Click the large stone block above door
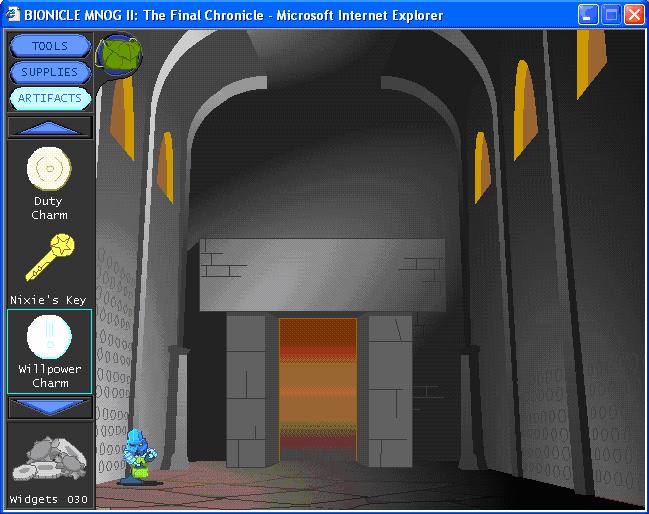The width and height of the screenshot is (649, 514). pos(322,275)
